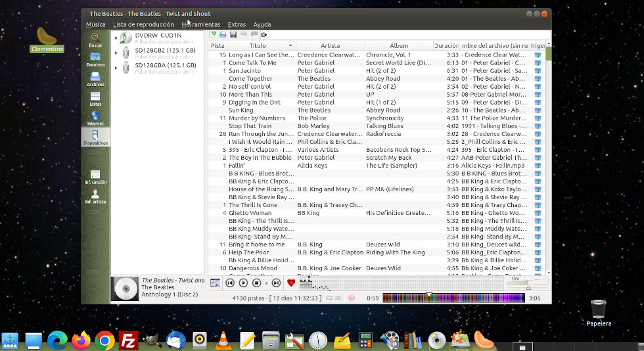Save the playlist with the floppy icon
Image resolution: width=644 pixels, height=351 pixels.
233,34
